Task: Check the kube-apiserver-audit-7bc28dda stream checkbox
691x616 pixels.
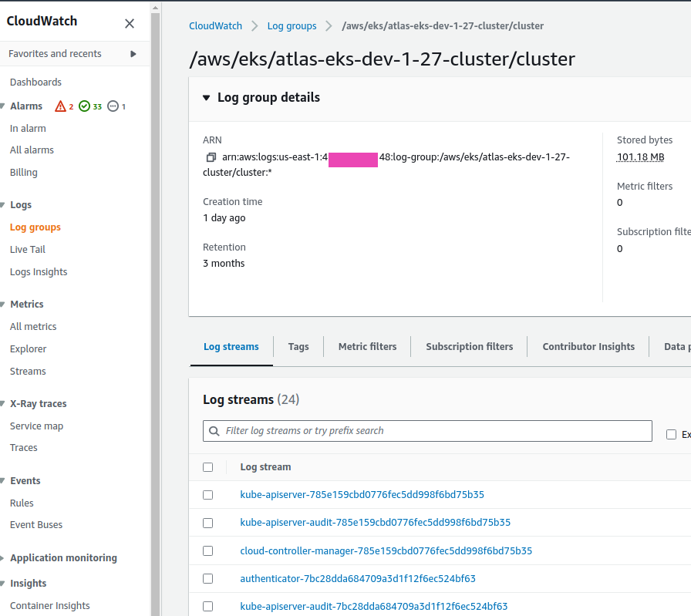Action: 208,606
